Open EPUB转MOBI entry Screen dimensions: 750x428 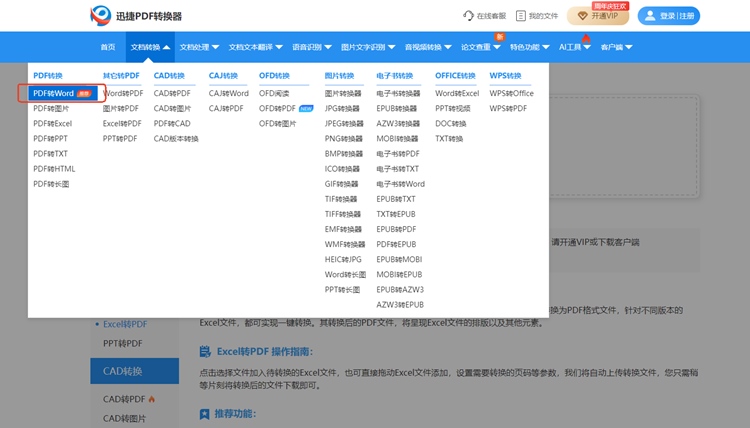point(399,259)
